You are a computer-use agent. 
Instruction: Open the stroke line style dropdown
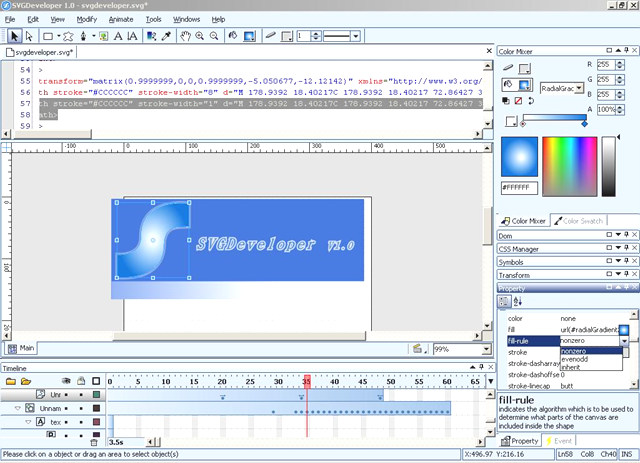pos(356,36)
